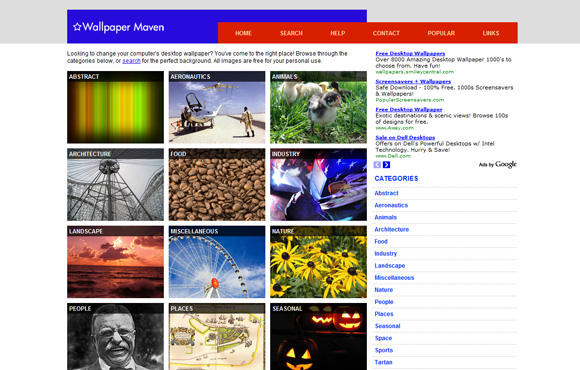Open the Places map thumbnail

pos(217,336)
